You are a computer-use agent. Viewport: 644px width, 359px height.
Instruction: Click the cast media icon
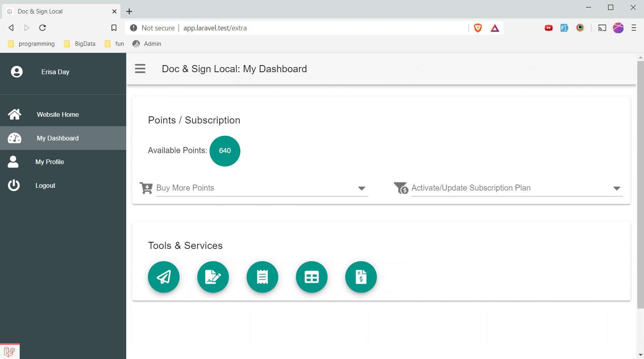tap(602, 28)
